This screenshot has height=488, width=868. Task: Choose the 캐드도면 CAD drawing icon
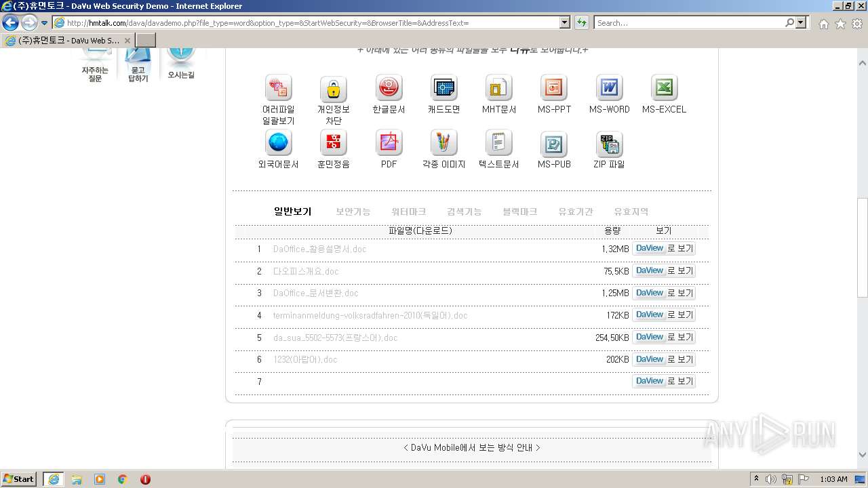pyautogui.click(x=443, y=88)
